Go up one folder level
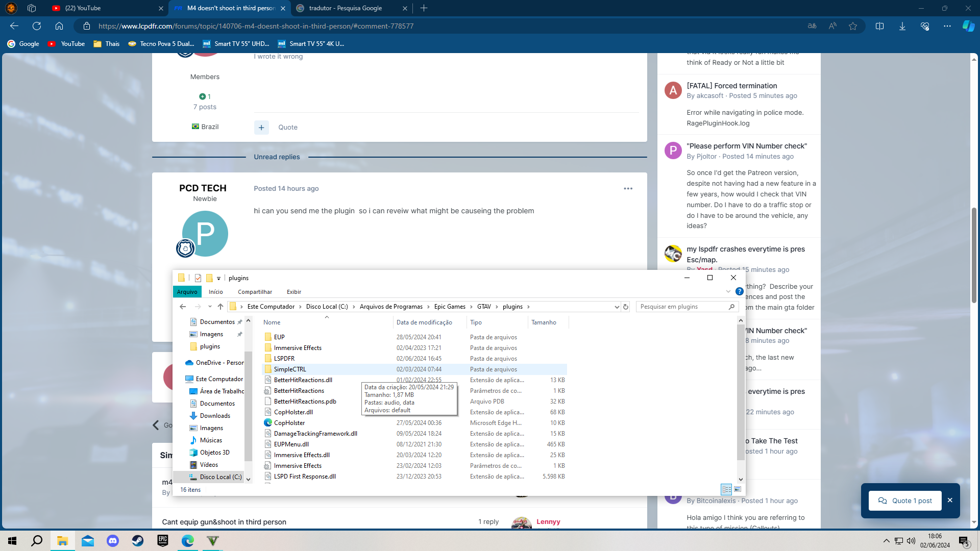The image size is (980, 551). click(x=220, y=307)
